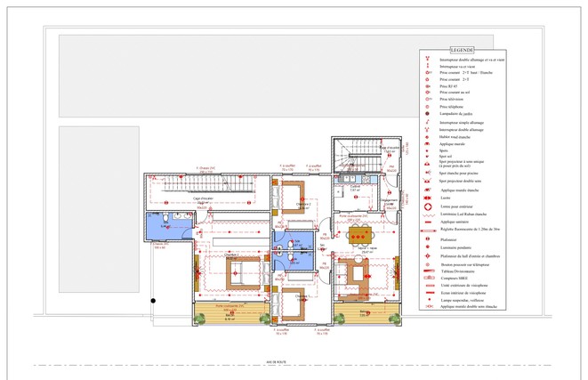Select the Interrupteur va et vient symbol
Image resolution: width=588 pixels, height=380 pixels.
pos(427,66)
